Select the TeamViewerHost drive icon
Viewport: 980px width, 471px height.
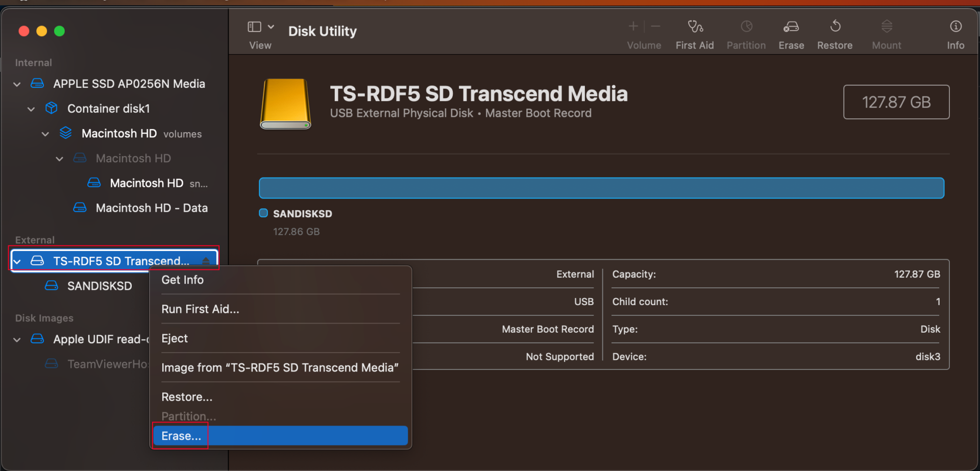click(x=52, y=363)
